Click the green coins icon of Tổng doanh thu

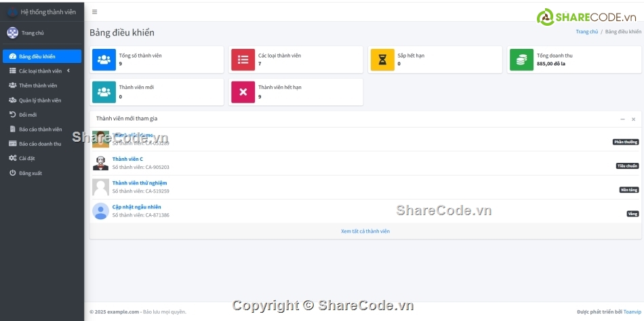click(x=521, y=60)
